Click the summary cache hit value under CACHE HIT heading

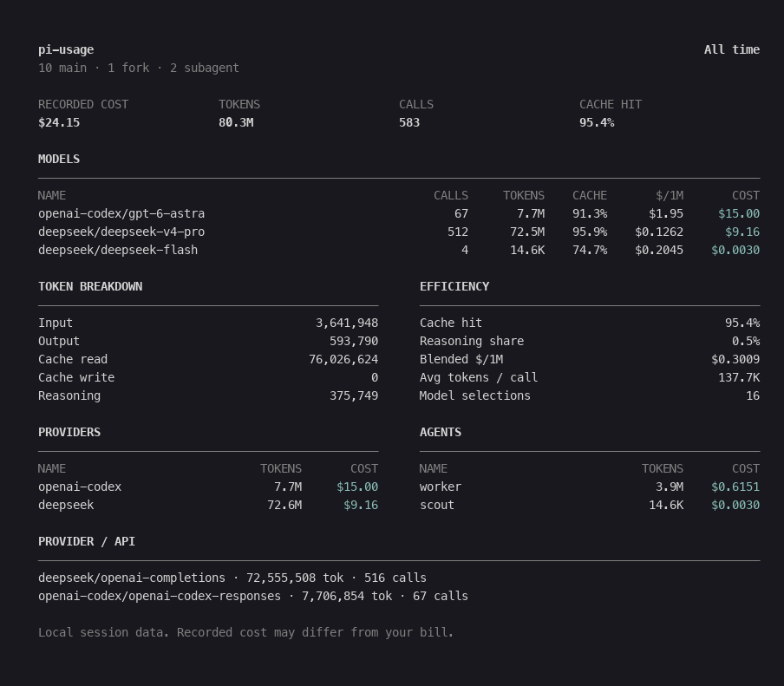[x=597, y=122]
